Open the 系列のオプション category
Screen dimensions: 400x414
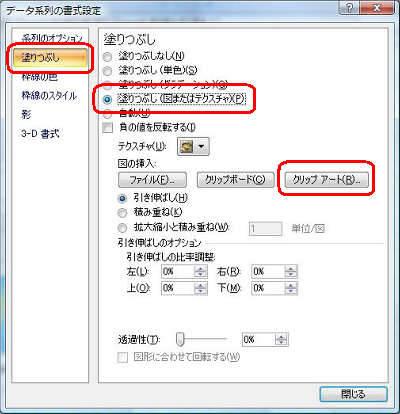click(52, 38)
